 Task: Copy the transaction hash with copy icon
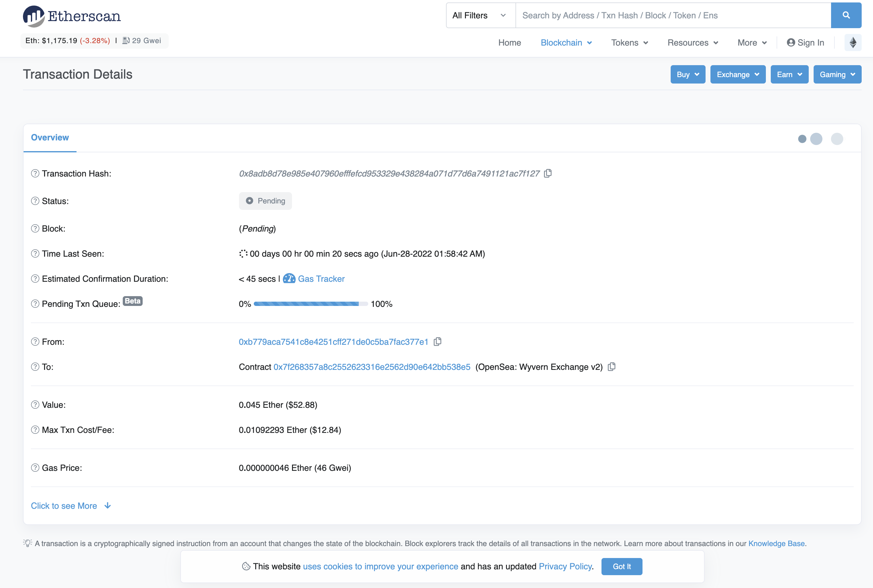tap(548, 173)
